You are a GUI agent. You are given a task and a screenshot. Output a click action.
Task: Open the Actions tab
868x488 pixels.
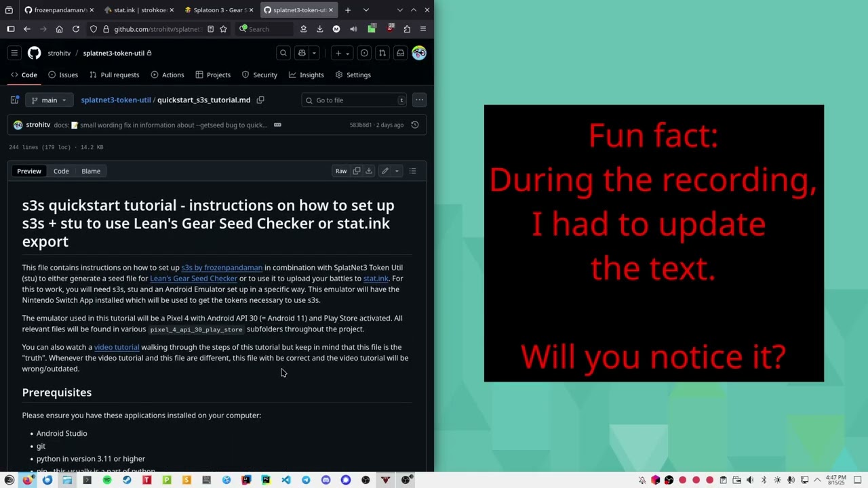click(167, 75)
